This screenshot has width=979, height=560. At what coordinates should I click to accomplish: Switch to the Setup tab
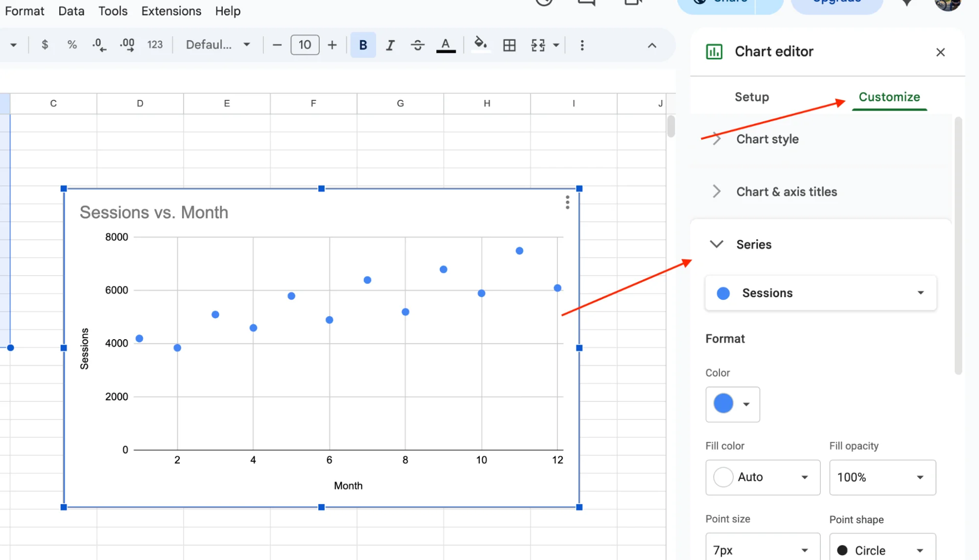751,97
